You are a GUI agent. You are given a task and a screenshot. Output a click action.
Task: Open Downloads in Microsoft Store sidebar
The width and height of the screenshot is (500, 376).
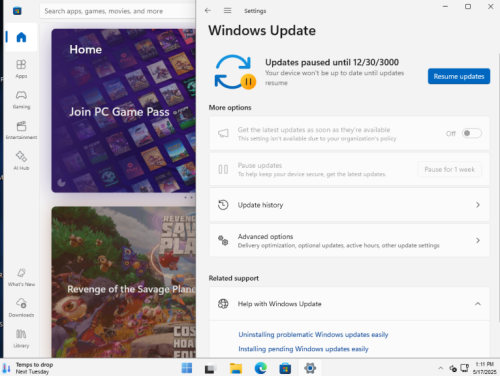(x=21, y=308)
